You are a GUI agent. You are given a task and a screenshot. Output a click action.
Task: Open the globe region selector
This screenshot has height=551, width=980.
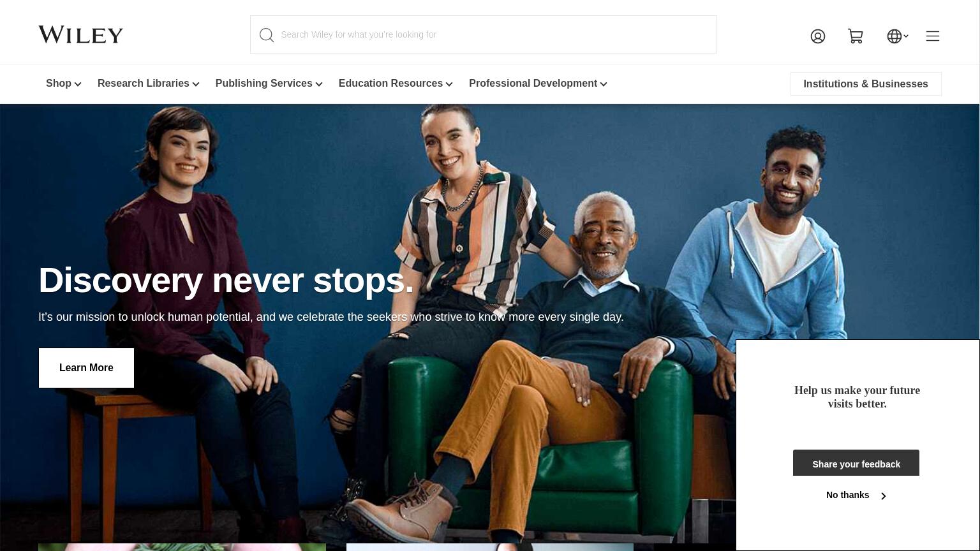pyautogui.click(x=895, y=36)
